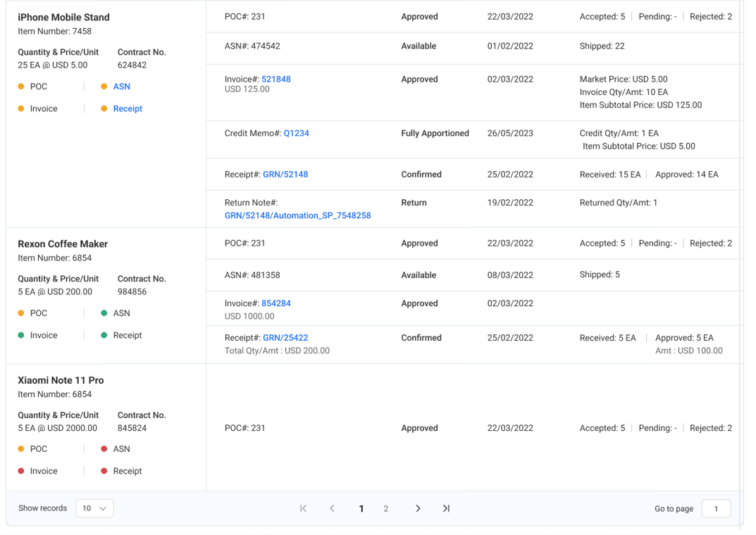Click the Fully Apportioned status text
The width and height of the screenshot is (756, 535).
click(x=435, y=133)
